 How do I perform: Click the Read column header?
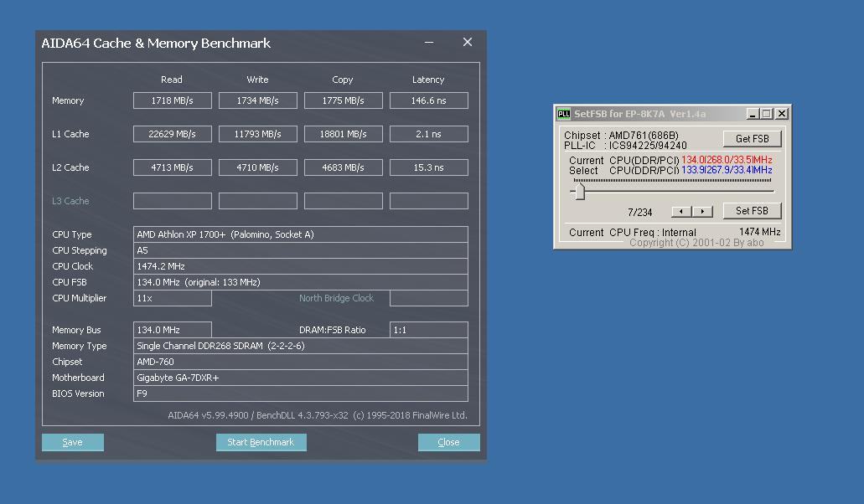tap(171, 80)
